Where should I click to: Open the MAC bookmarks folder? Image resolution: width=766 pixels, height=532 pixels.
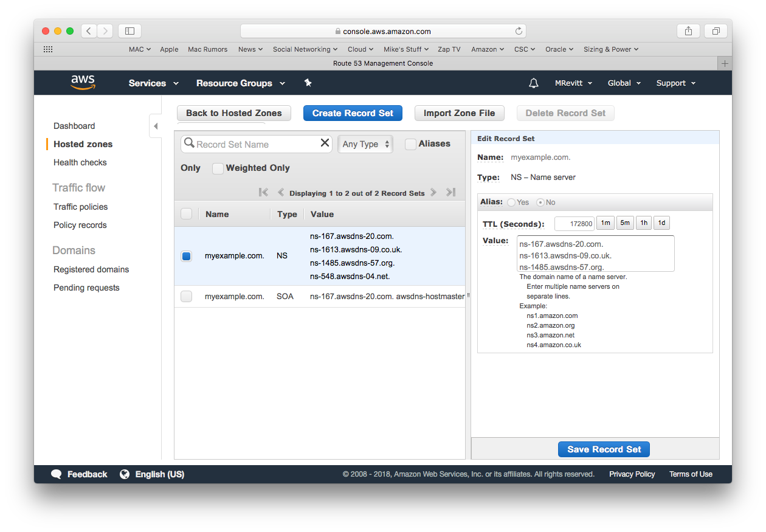point(140,49)
